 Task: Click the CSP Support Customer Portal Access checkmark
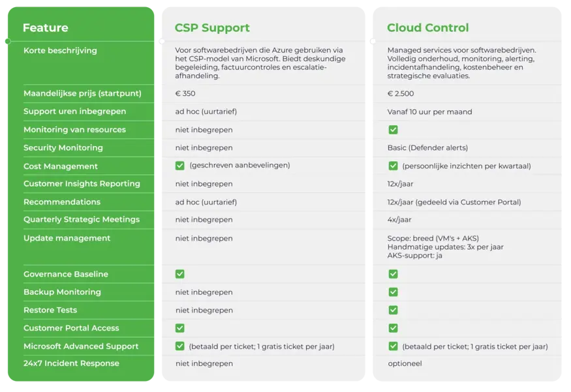[180, 328]
